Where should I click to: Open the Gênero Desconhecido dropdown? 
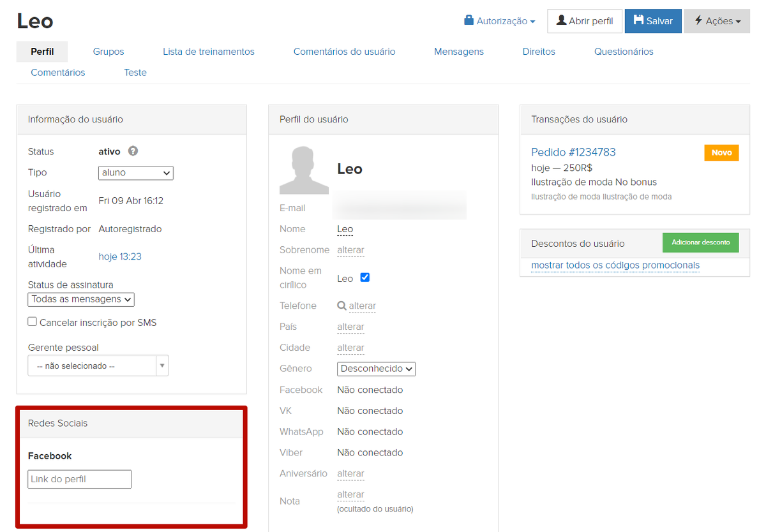[376, 369]
